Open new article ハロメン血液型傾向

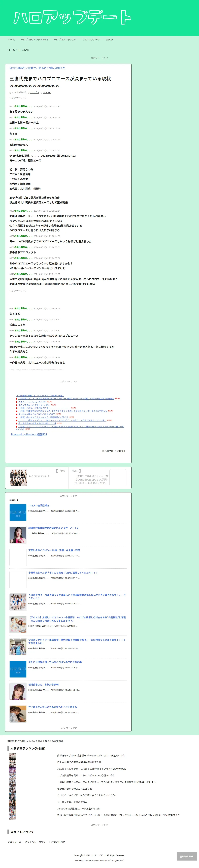click(39, 505)
